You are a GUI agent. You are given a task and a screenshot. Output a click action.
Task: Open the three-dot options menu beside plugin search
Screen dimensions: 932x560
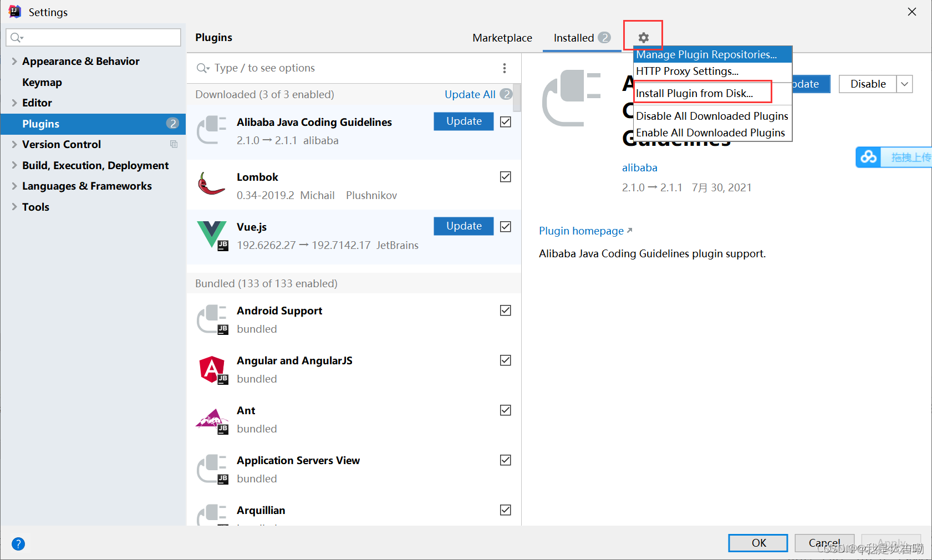tap(504, 68)
